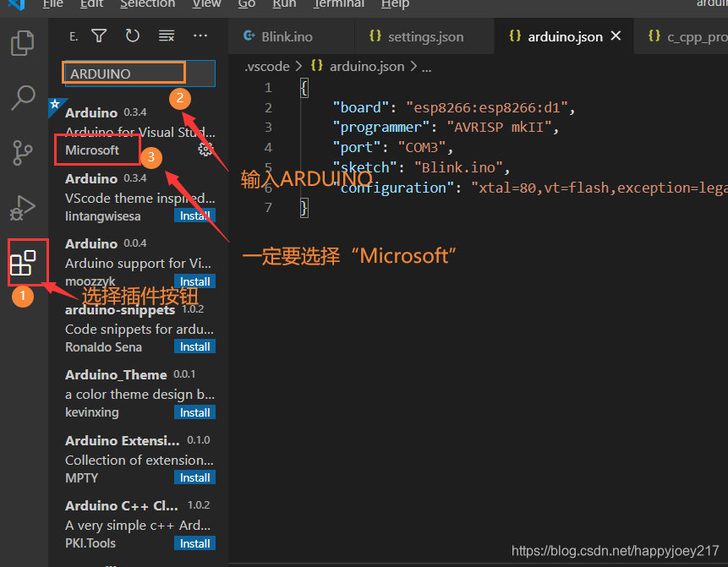The height and width of the screenshot is (567, 728).
Task: Open extensions panel more actions menu
Action: point(200,35)
